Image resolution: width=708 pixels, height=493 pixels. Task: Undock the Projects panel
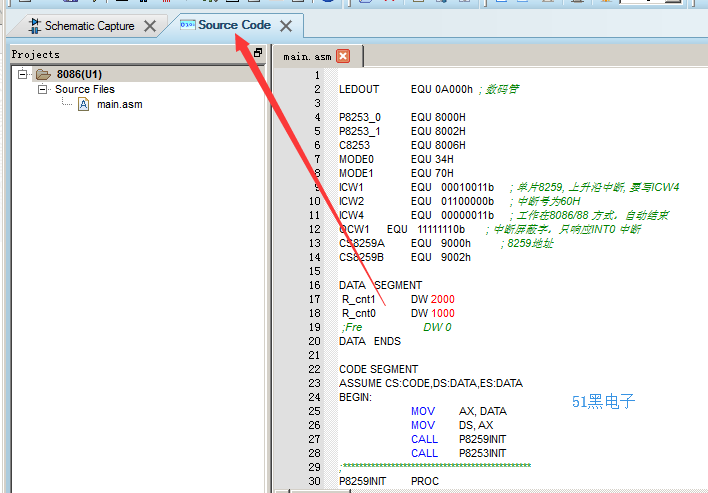pyautogui.click(x=258, y=53)
